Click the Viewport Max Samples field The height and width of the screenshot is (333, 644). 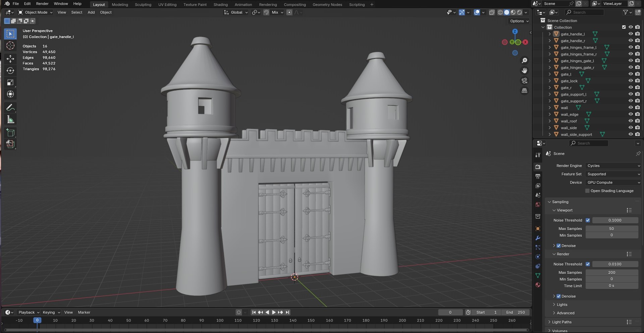[x=612, y=229]
